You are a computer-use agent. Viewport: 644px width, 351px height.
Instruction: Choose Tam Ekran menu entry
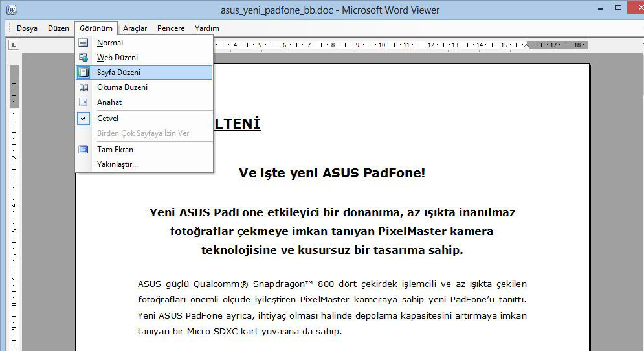point(144,149)
